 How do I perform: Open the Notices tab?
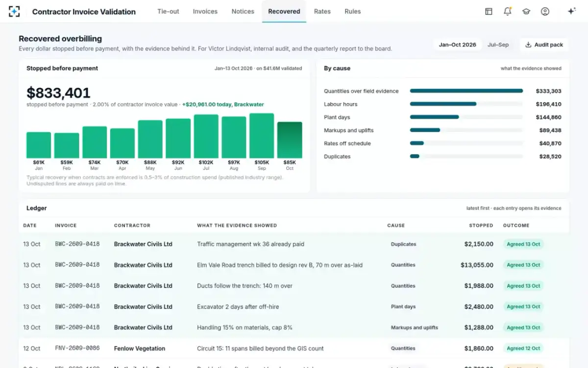pyautogui.click(x=243, y=11)
